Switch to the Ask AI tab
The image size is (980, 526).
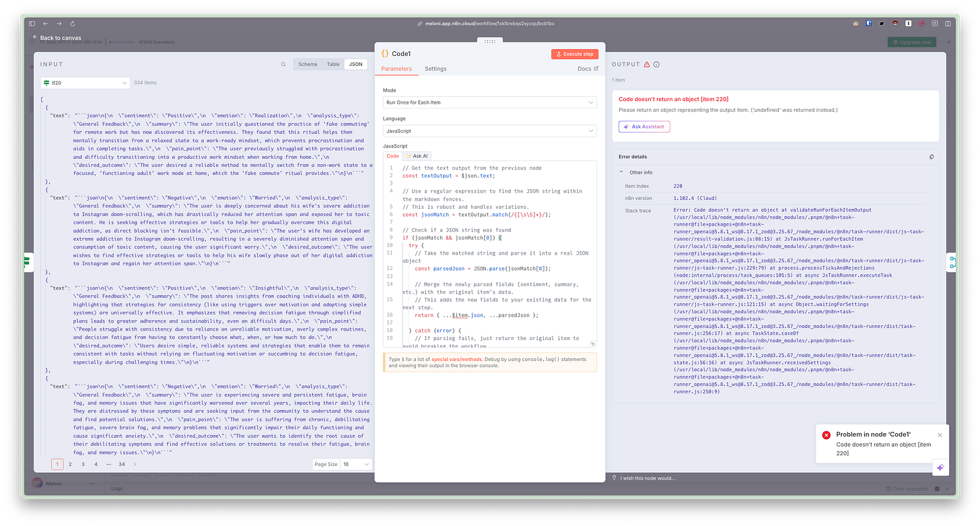(x=417, y=156)
